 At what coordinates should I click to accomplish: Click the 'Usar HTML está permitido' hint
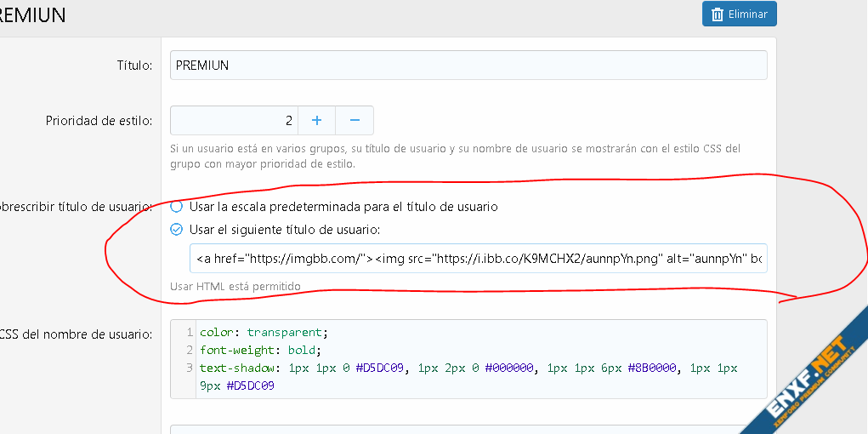click(235, 286)
